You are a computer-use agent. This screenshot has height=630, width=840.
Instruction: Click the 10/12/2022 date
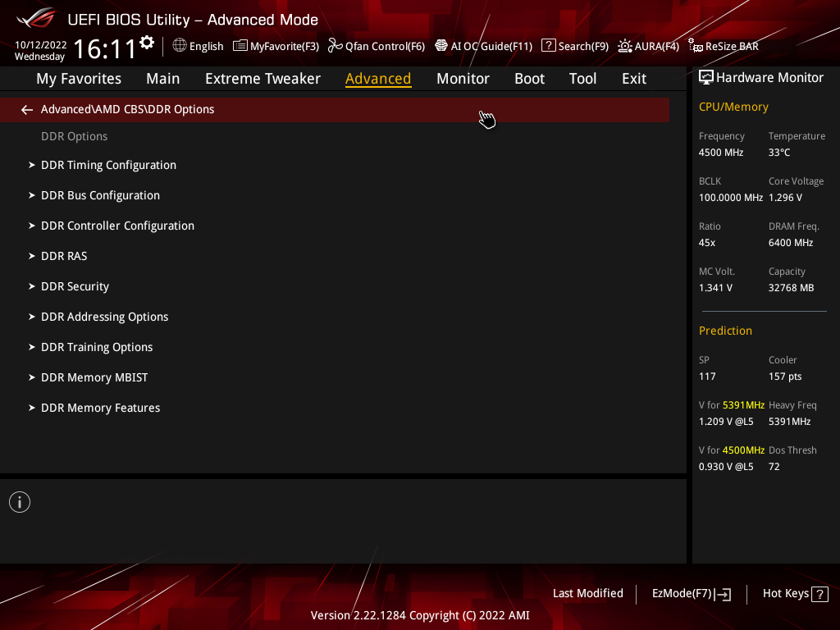point(41,45)
